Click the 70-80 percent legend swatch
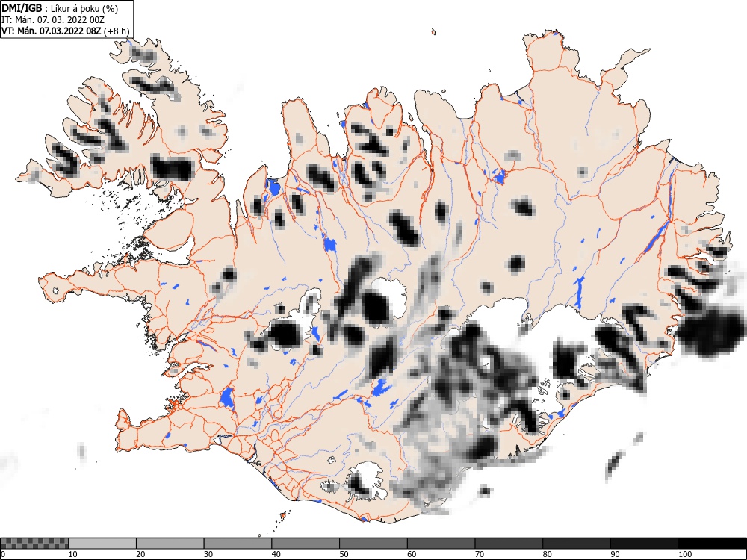The image size is (747, 560). point(508,544)
